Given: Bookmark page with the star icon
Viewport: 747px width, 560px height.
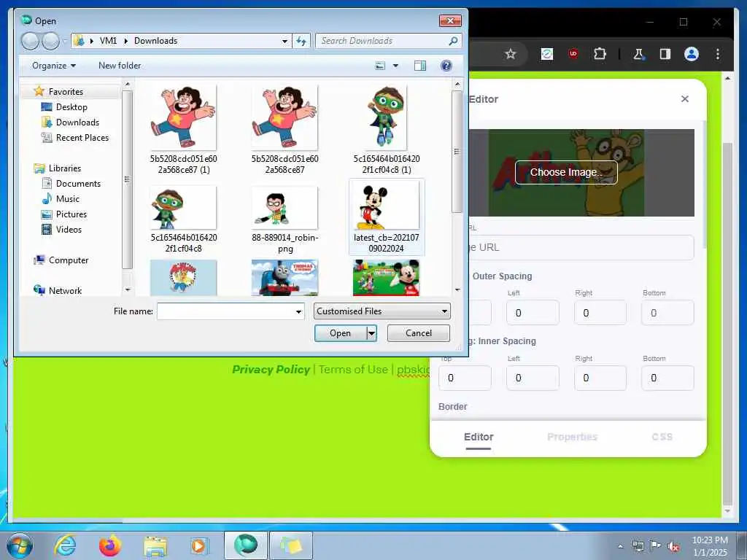Looking at the screenshot, I should (511, 54).
